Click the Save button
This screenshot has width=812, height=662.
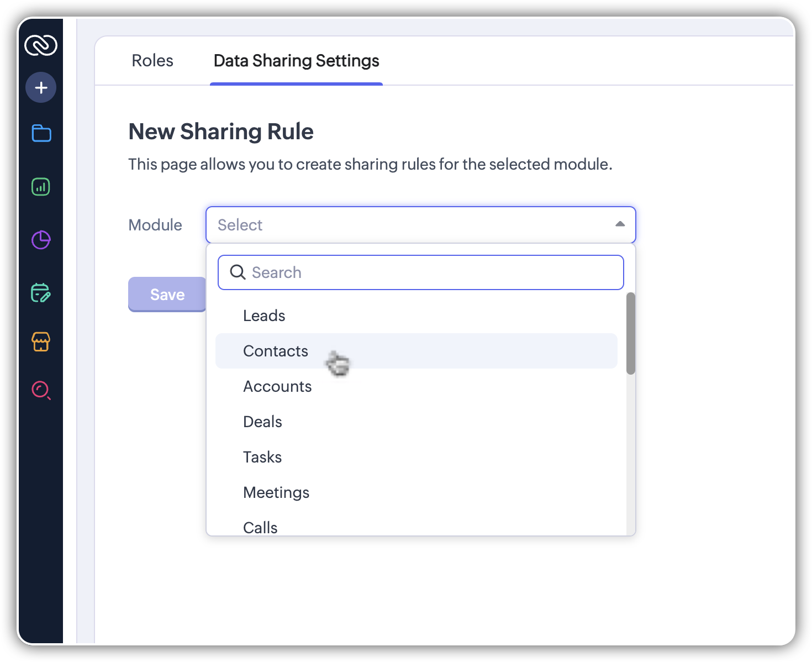coord(167,295)
